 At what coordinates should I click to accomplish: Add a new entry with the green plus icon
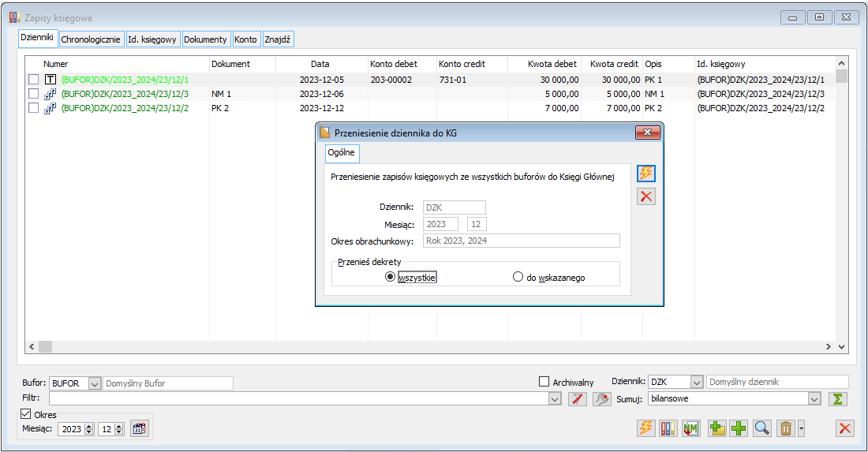tap(739, 428)
